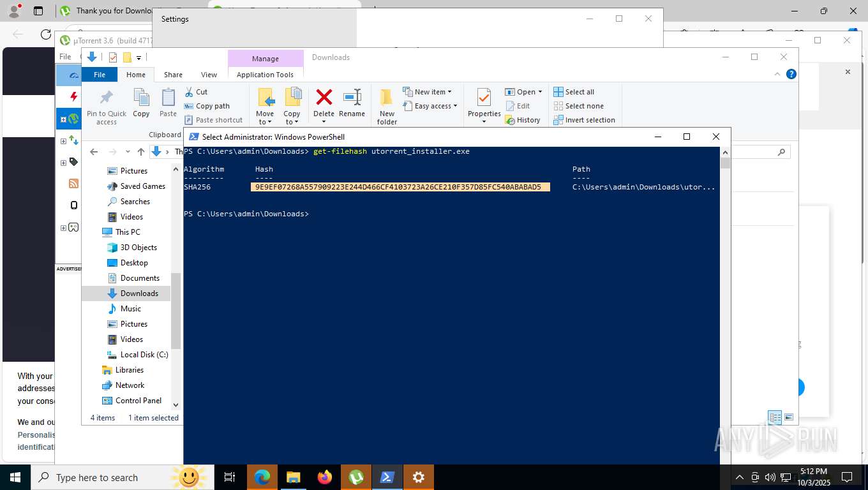Click the volume tray icon

770,477
